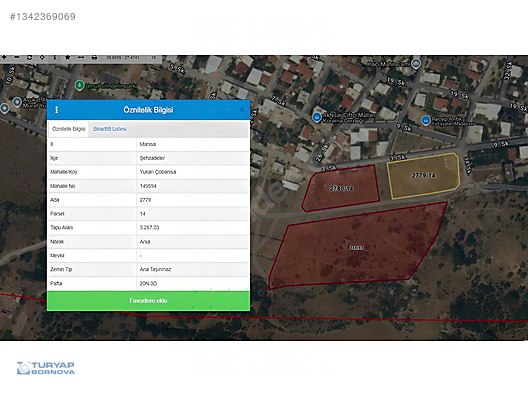
Task: Select the Öznitelik Bilgisi tab
Action: pos(69,129)
